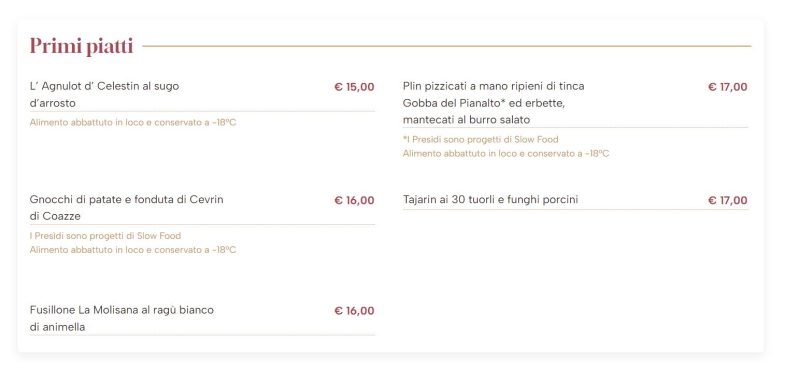This screenshot has height=384, width=798.
Task: Click the frozen-food note under Plin
Action: pyautogui.click(x=506, y=153)
